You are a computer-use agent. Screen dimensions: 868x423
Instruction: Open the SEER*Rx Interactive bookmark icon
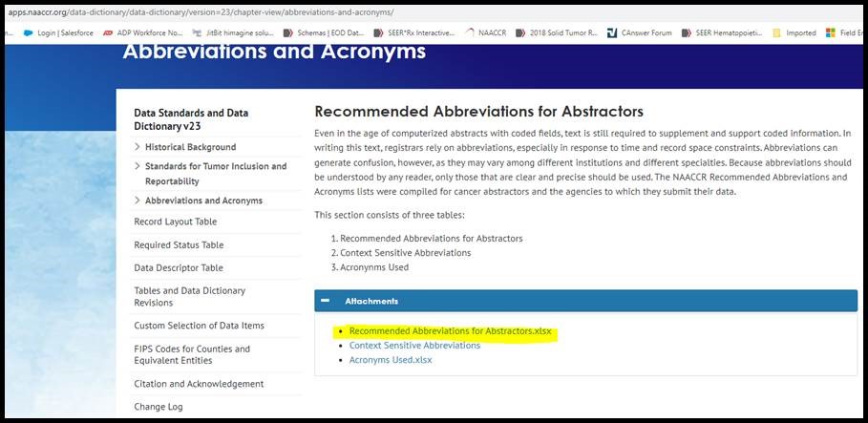tap(379, 33)
